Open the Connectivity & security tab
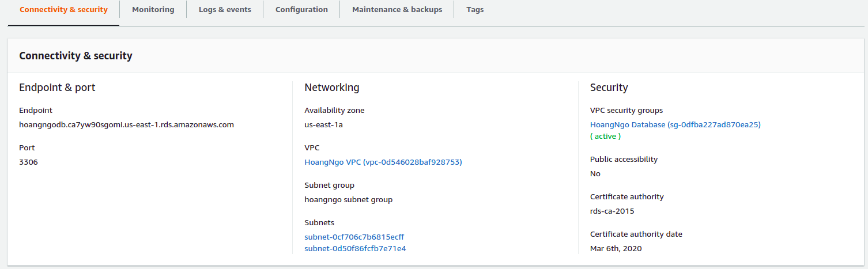Viewport: 868px width, 269px height. pos(63,10)
